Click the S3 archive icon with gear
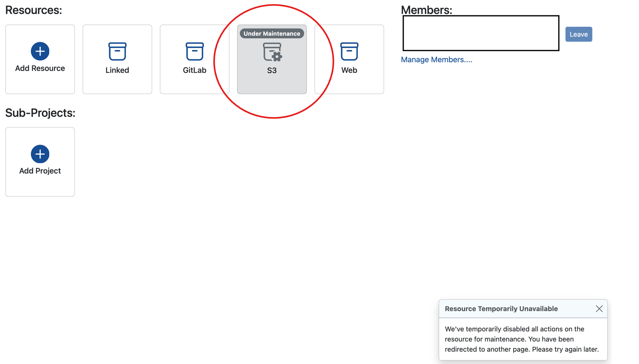Image resolution: width=639 pixels, height=364 pixels. click(272, 52)
